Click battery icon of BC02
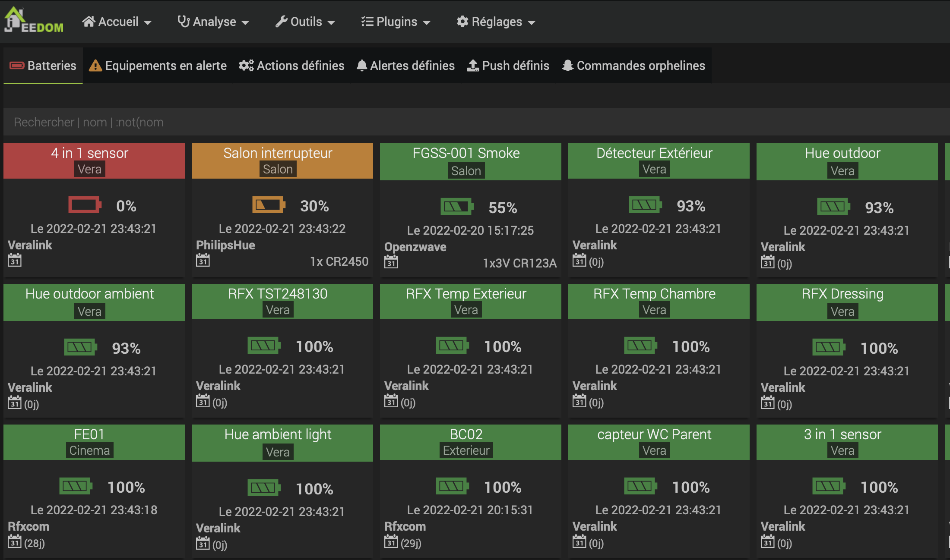 452,486
